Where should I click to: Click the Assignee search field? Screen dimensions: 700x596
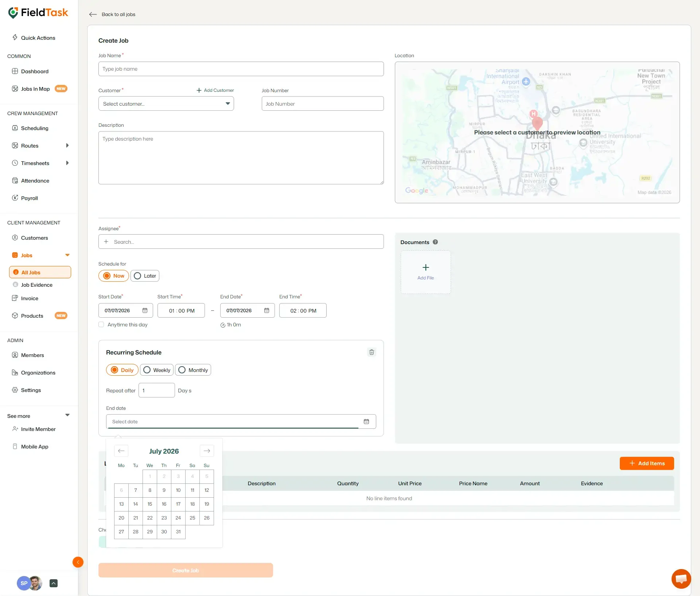pyautogui.click(x=241, y=242)
